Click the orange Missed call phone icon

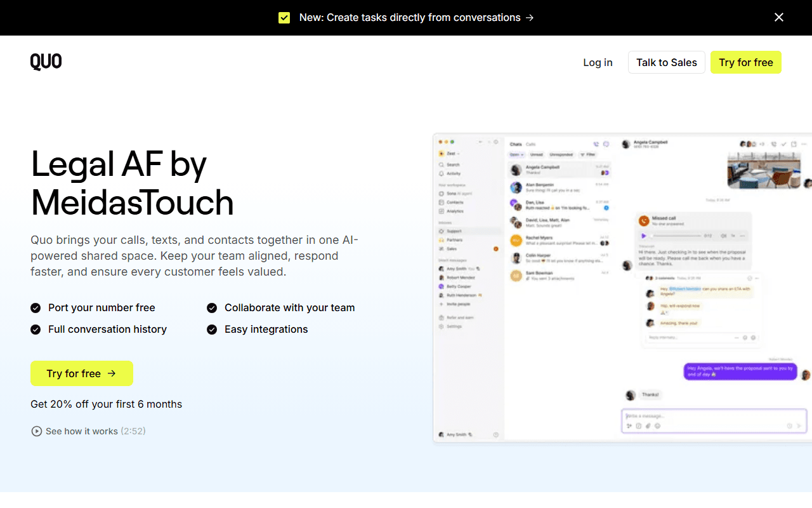(644, 221)
